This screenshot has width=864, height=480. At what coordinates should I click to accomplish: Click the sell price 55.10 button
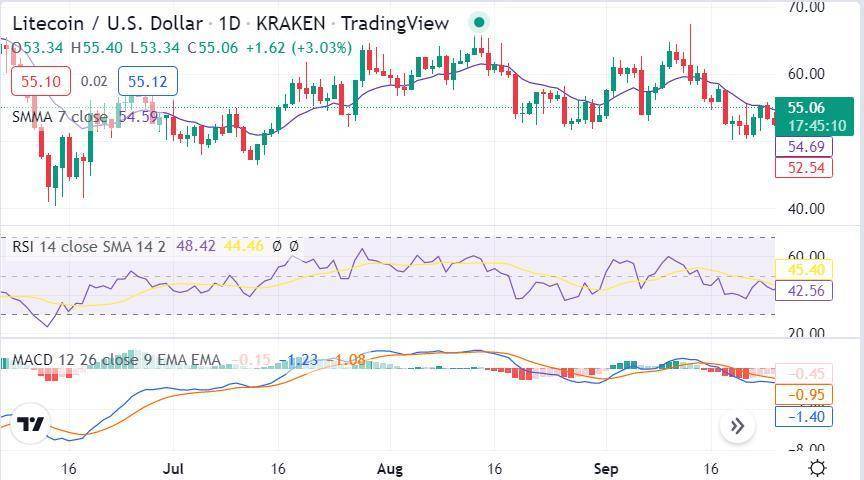coord(41,82)
